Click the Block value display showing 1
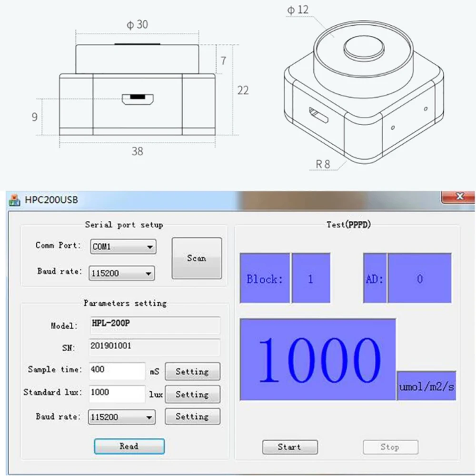 [x=311, y=278]
